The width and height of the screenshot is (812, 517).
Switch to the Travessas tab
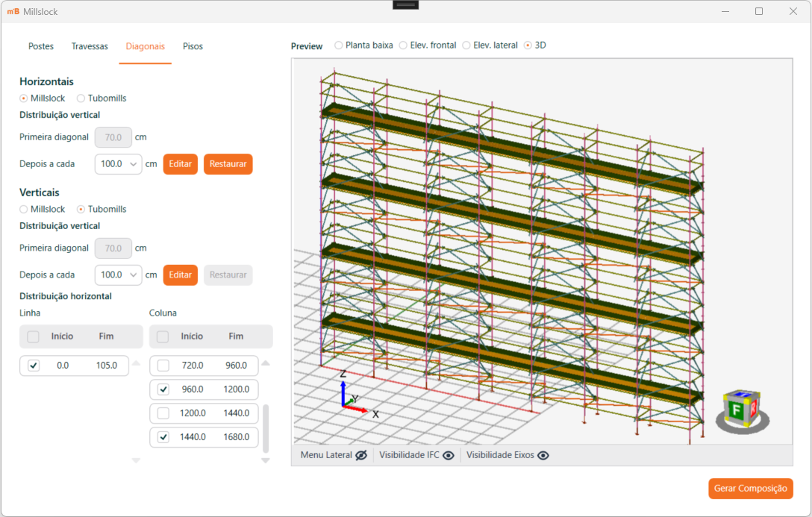90,46
